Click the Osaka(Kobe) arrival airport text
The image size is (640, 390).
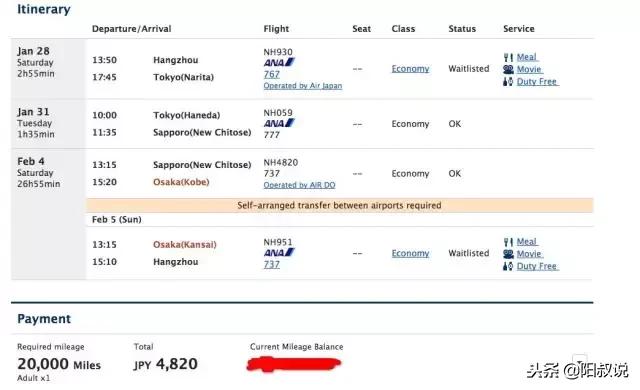pos(181,182)
